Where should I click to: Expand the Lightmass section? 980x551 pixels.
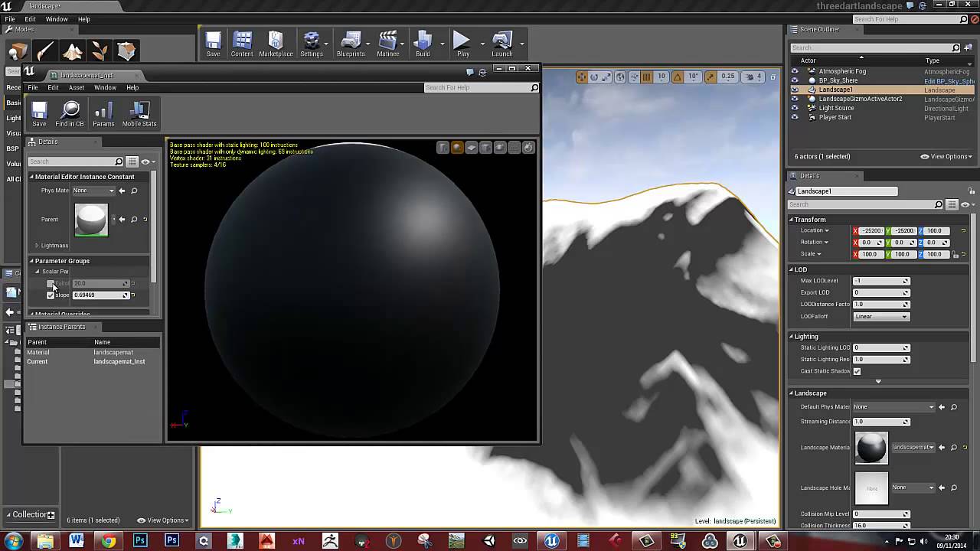[x=37, y=246]
